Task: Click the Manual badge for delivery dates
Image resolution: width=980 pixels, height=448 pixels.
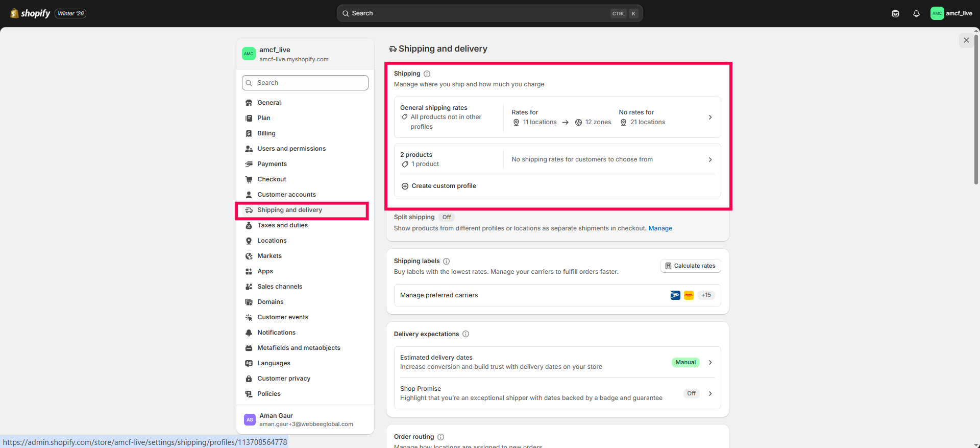Action: 685,362
